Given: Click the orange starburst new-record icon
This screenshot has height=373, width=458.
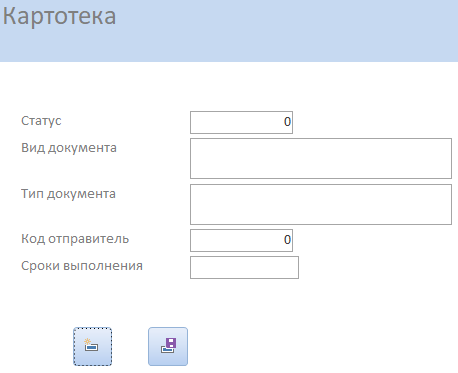Looking at the screenshot, I should click(x=87, y=342).
